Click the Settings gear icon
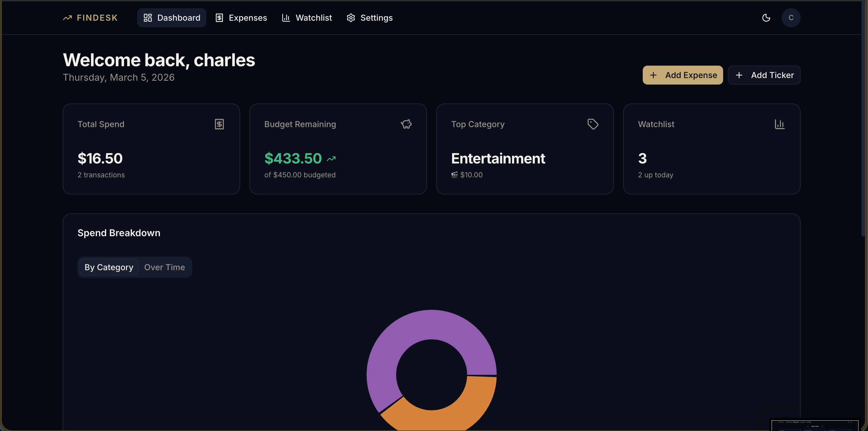The width and height of the screenshot is (868, 431). tap(350, 17)
